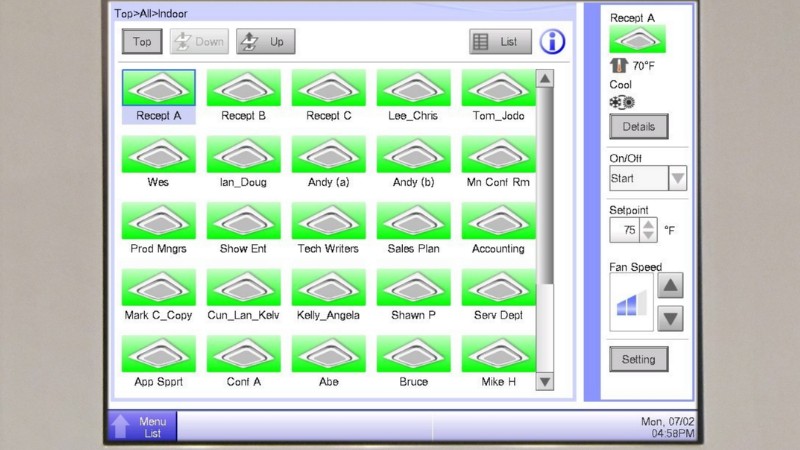Open the Menu List button

click(142, 427)
